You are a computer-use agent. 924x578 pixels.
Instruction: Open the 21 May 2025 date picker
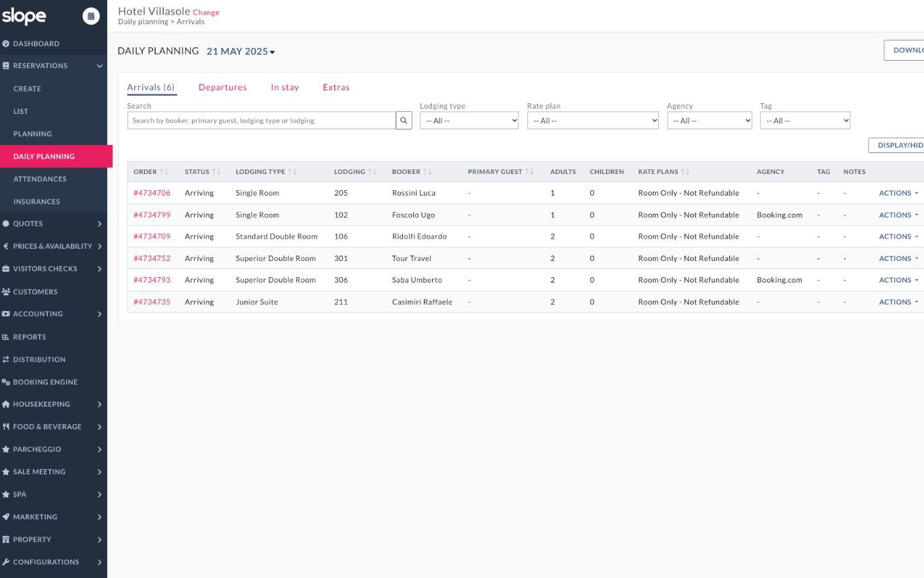(x=241, y=52)
